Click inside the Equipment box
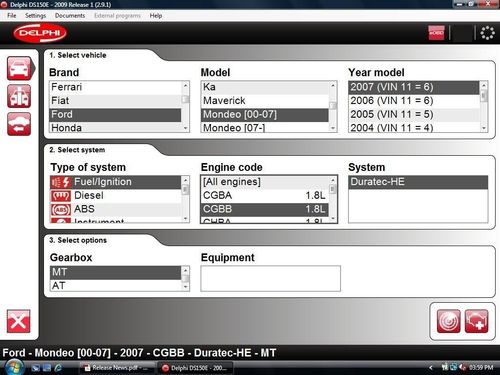 [270, 278]
